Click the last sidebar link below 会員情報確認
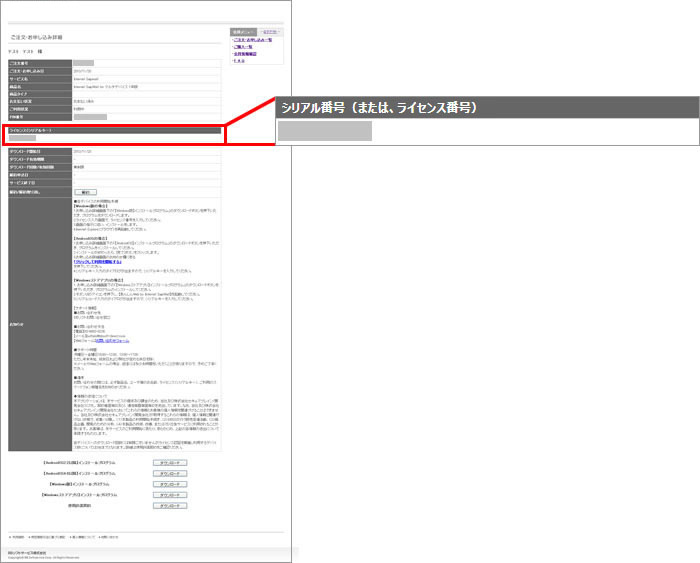The image size is (700, 563). [239, 61]
